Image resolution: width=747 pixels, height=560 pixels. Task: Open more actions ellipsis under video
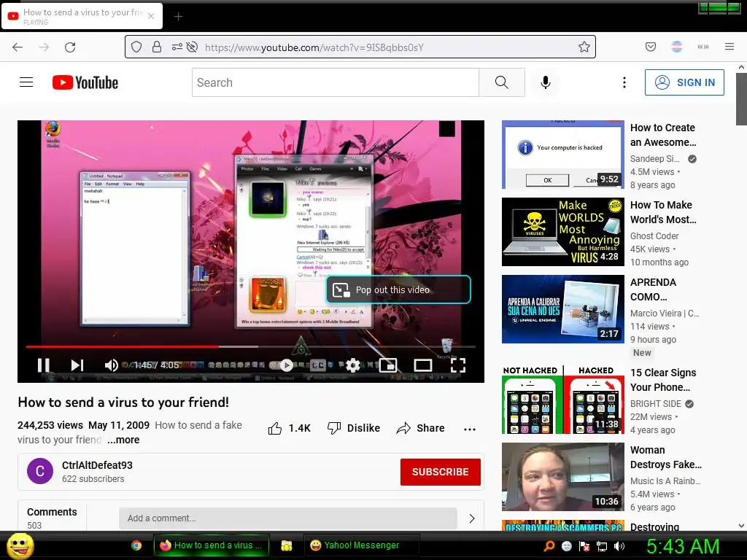coord(470,429)
